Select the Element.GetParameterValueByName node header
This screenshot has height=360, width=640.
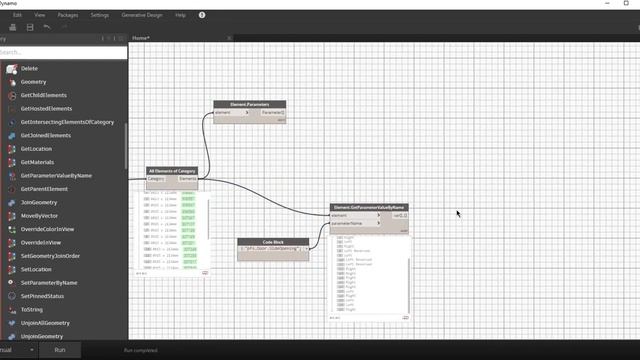369,207
